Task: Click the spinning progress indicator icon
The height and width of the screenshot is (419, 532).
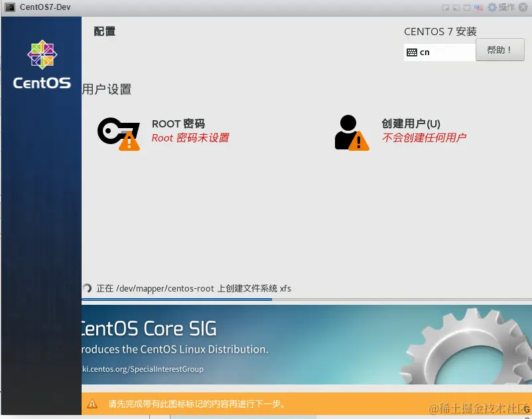Action: (x=87, y=288)
